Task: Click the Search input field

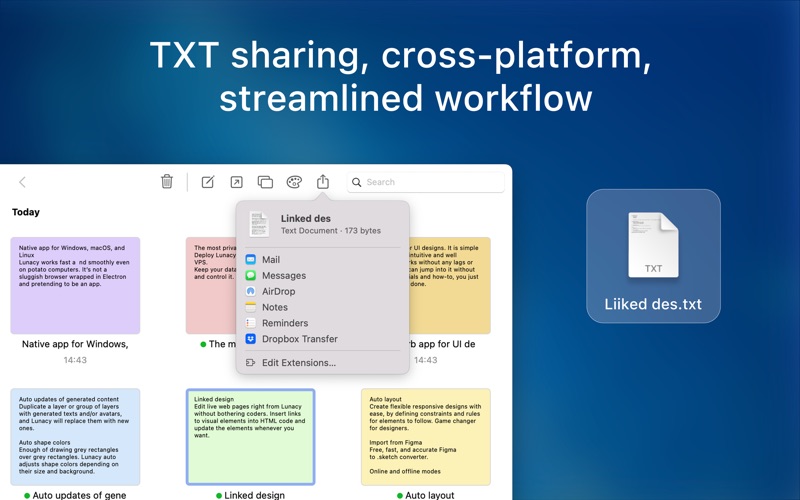Action: coord(426,182)
